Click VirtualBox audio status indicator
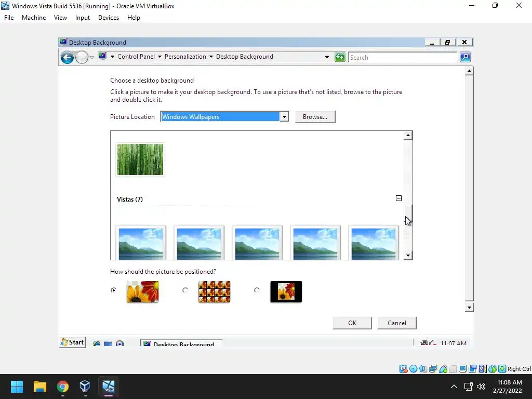This screenshot has width=532, height=399. pyautogui.click(x=423, y=369)
